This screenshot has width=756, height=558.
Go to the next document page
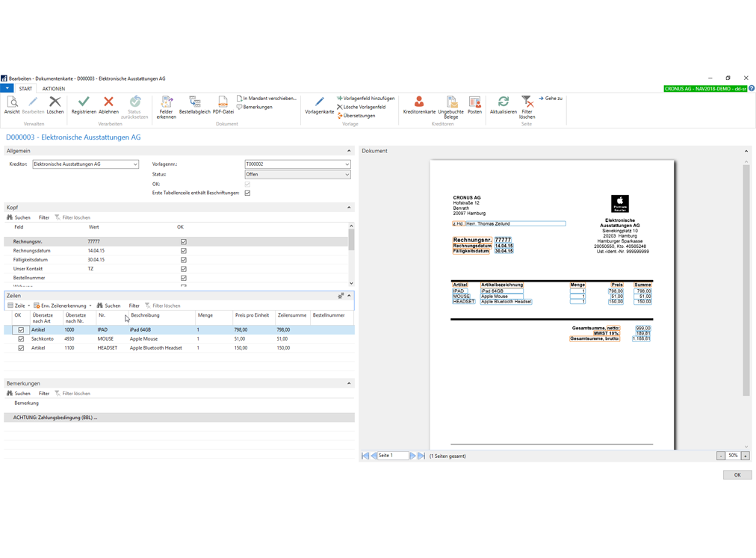point(412,456)
